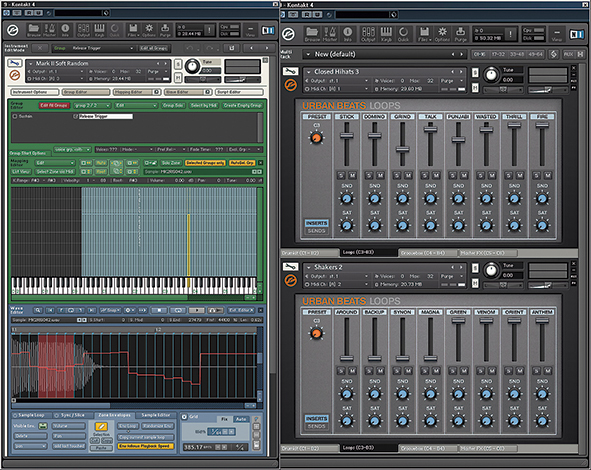Screen dimensions: 591x470
Task: Open Sync / Slice tab in Wave Editor
Action: pyautogui.click(x=72, y=415)
